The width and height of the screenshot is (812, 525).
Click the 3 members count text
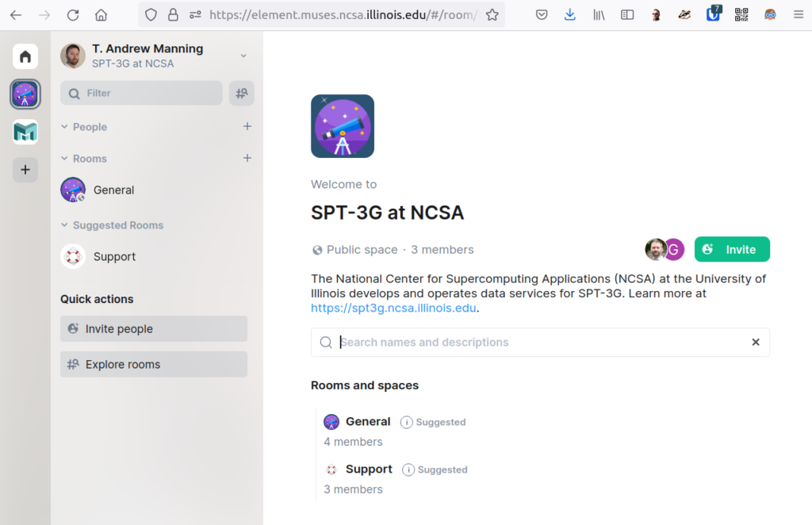coord(442,250)
